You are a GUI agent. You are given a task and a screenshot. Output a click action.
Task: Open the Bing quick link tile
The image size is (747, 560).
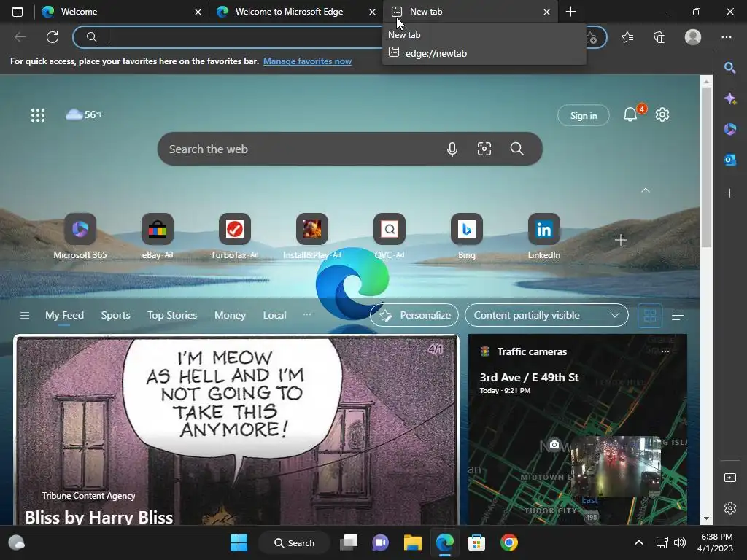pos(467,237)
